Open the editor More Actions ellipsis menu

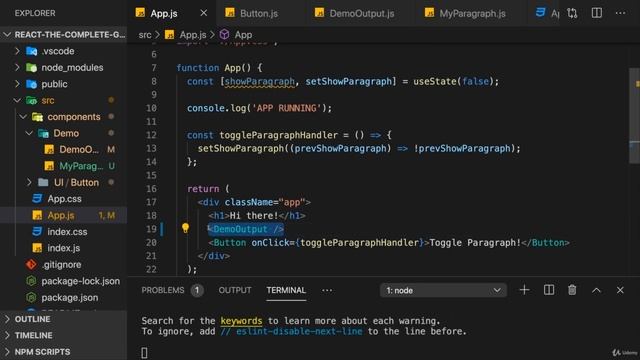coord(620,13)
